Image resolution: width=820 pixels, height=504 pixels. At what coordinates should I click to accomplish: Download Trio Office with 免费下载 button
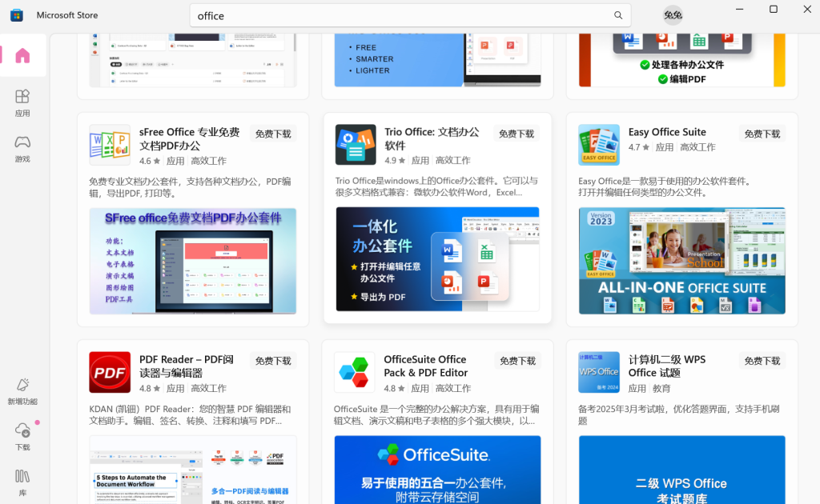(x=517, y=134)
